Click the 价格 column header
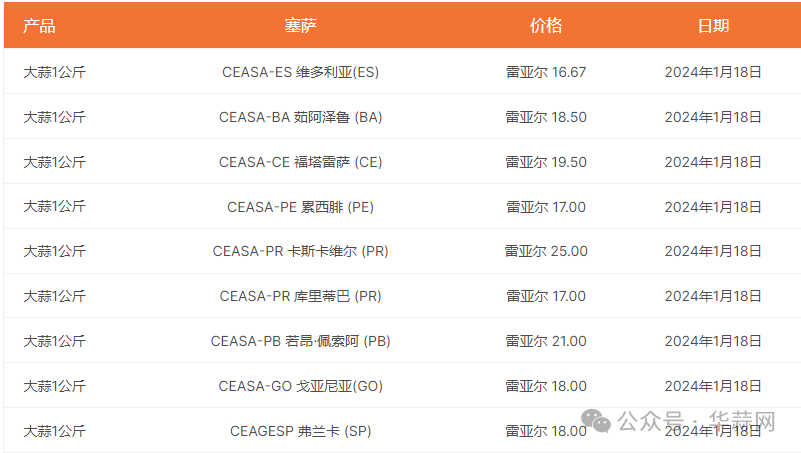 coord(546,26)
